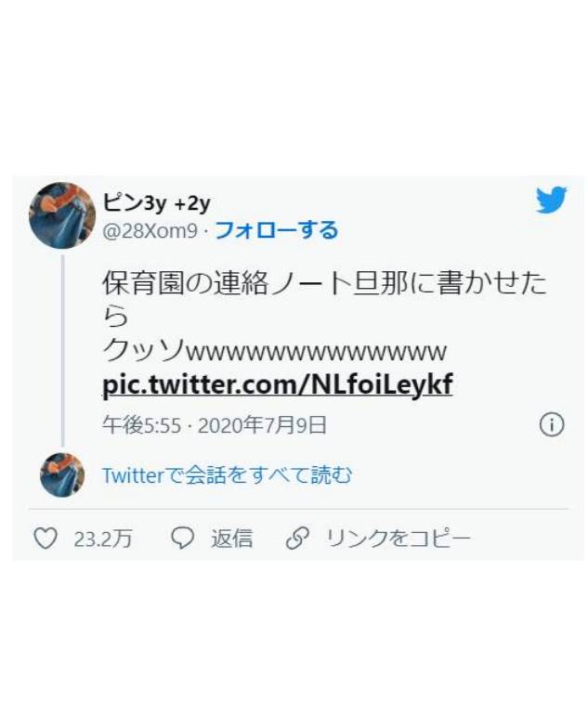This screenshot has height=701, width=588.
Task: Click the 23.2万 likes count
Action: point(103,539)
